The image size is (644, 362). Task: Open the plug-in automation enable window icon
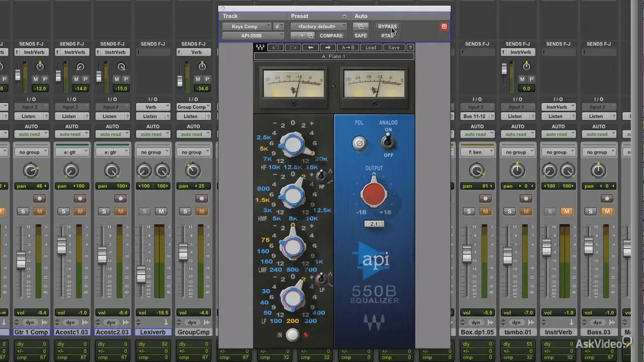(360, 26)
